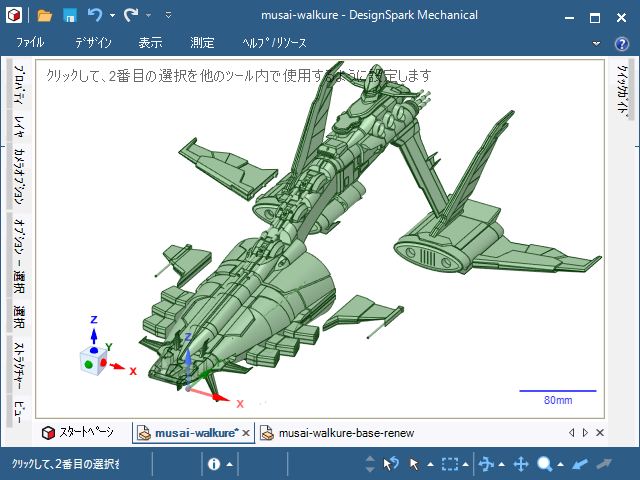Undo the last action

(95, 16)
